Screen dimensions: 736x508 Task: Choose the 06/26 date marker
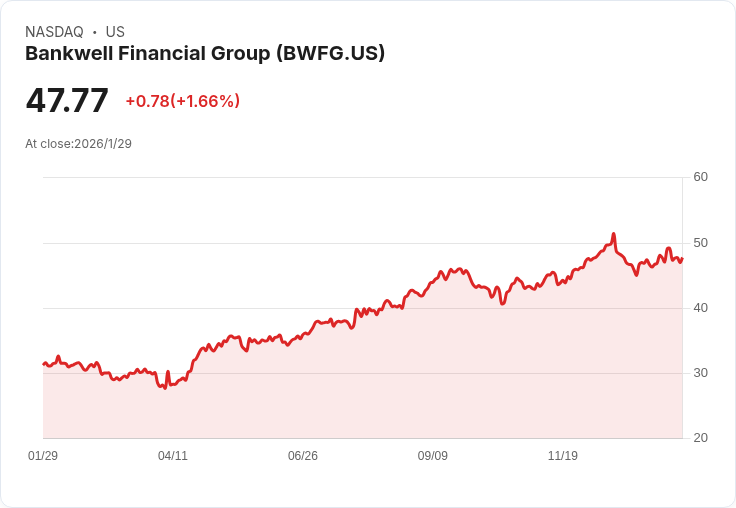[x=303, y=456]
